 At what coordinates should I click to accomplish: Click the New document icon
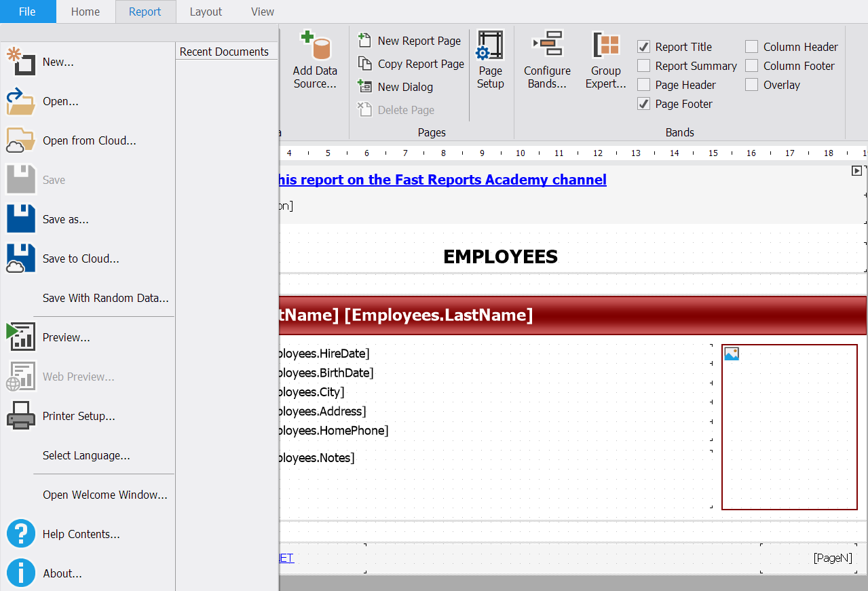click(21, 62)
